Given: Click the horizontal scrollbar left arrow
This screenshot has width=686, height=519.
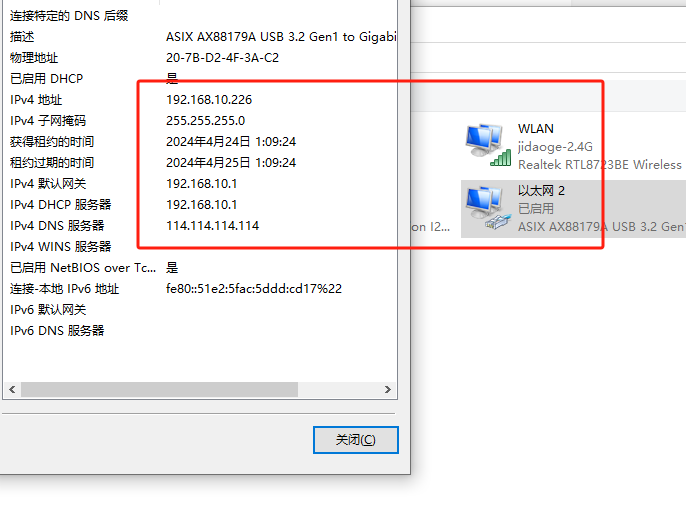Looking at the screenshot, I should (x=12, y=389).
